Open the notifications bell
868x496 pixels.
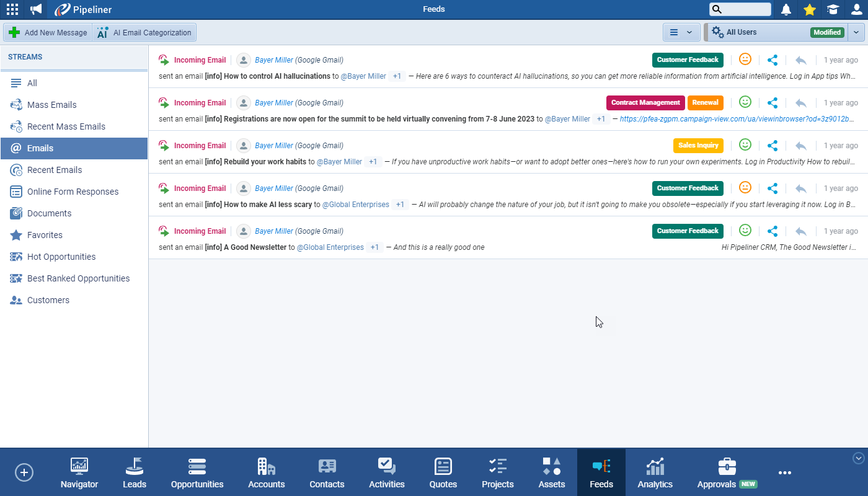click(786, 9)
